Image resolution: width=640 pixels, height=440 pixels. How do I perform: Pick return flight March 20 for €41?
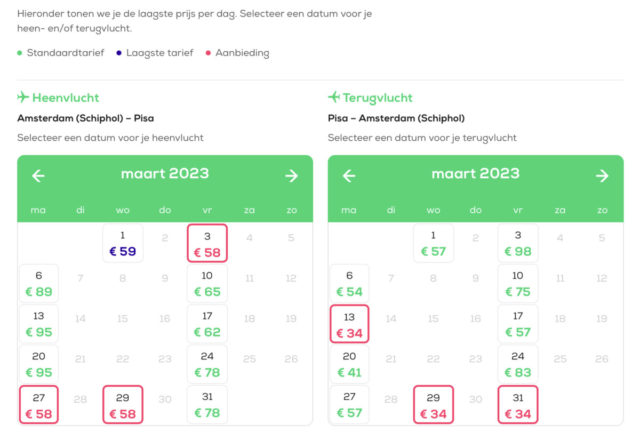349,364
